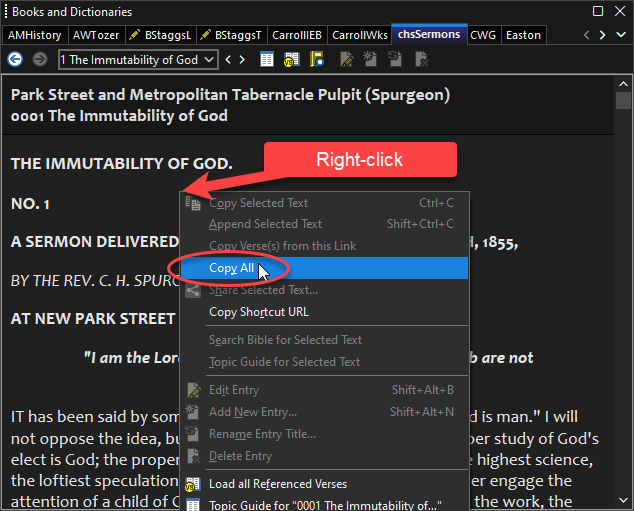Screen dimensions: 634x511
Task: Maximize the Books and Dictionaries panel
Action: click(598, 11)
